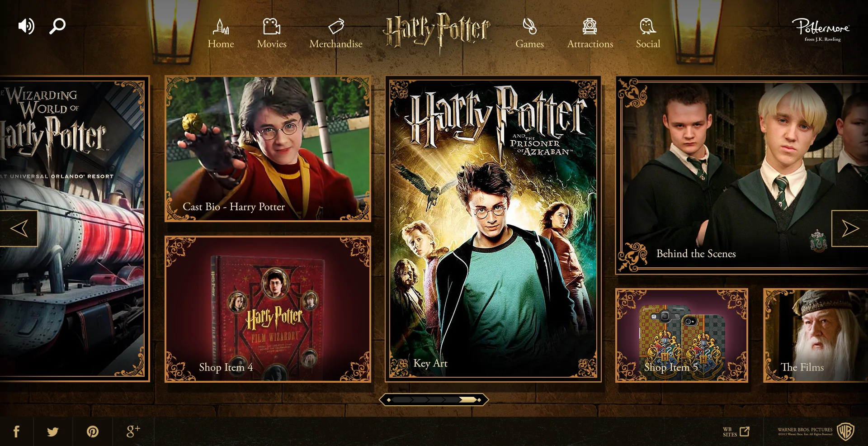Open the Movies menu label
This screenshot has width=868, height=446.
tap(272, 44)
